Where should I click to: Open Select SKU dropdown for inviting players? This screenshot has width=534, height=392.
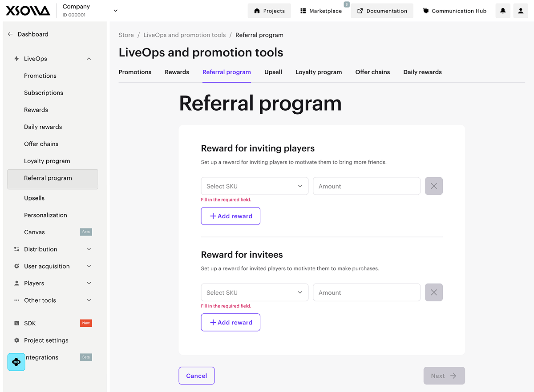[x=255, y=186]
